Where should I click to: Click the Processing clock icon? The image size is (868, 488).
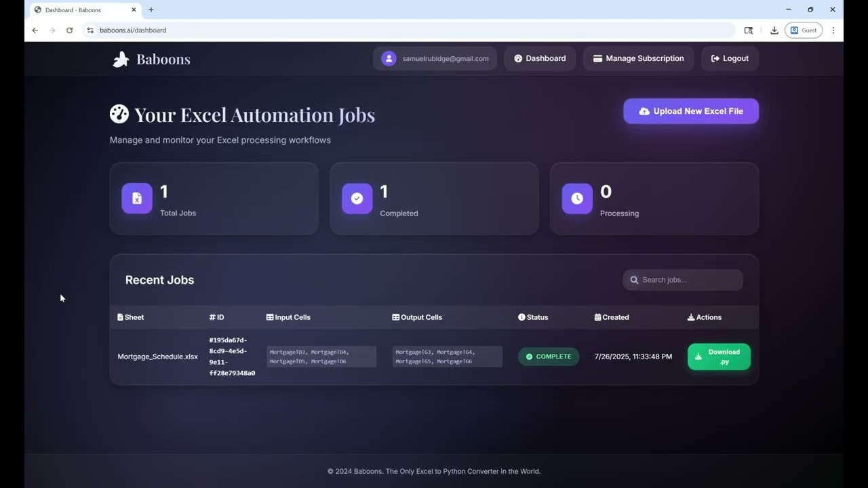pos(577,199)
